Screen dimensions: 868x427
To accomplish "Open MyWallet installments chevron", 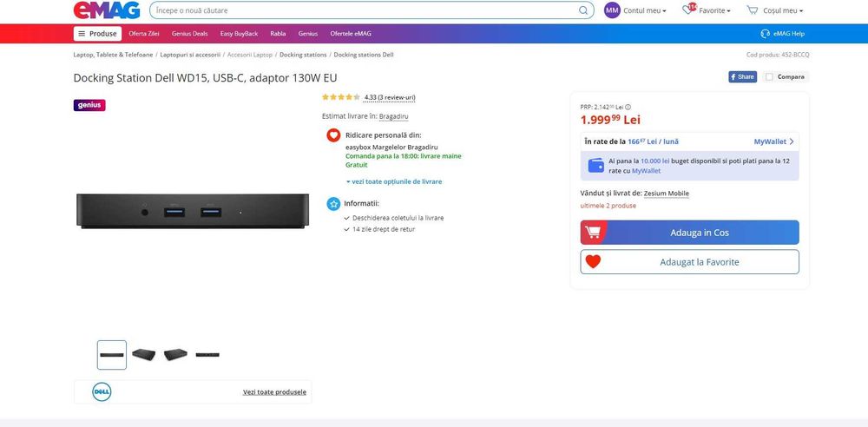I will pos(792,141).
